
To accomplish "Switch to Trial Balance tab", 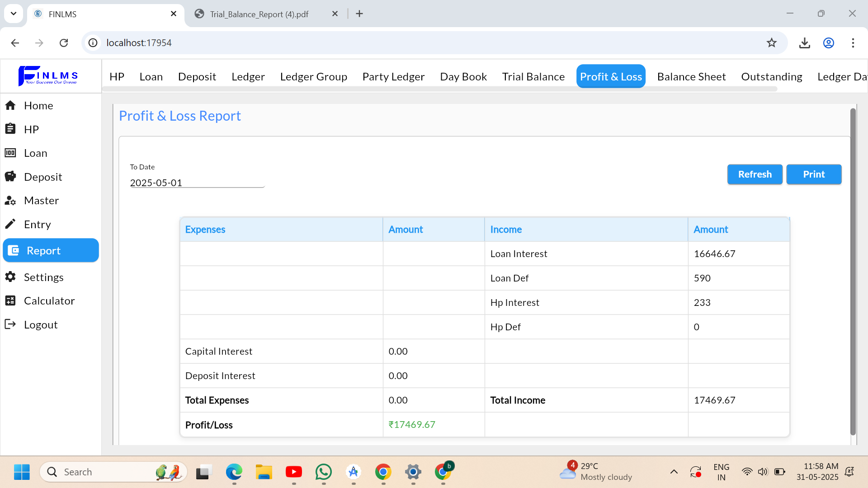I will tap(533, 77).
